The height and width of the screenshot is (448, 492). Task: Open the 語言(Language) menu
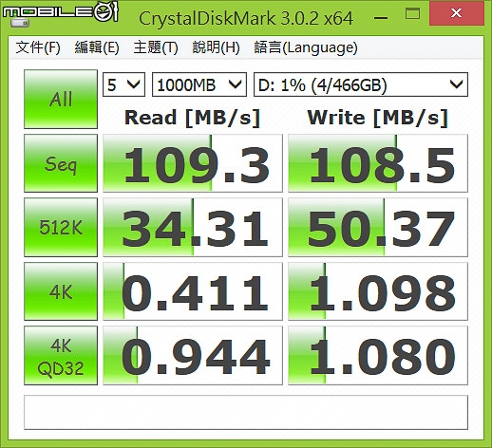306,47
